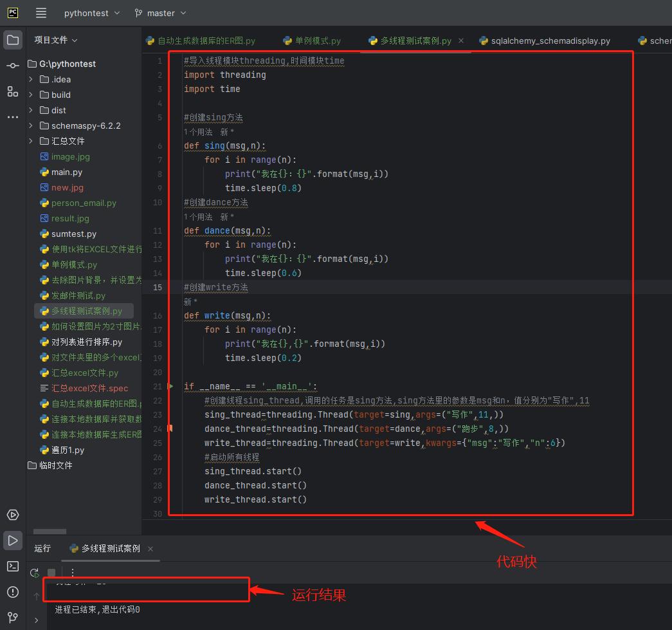Expand the 汇总文件 folder
This screenshot has width=672, height=630.
[x=31, y=141]
